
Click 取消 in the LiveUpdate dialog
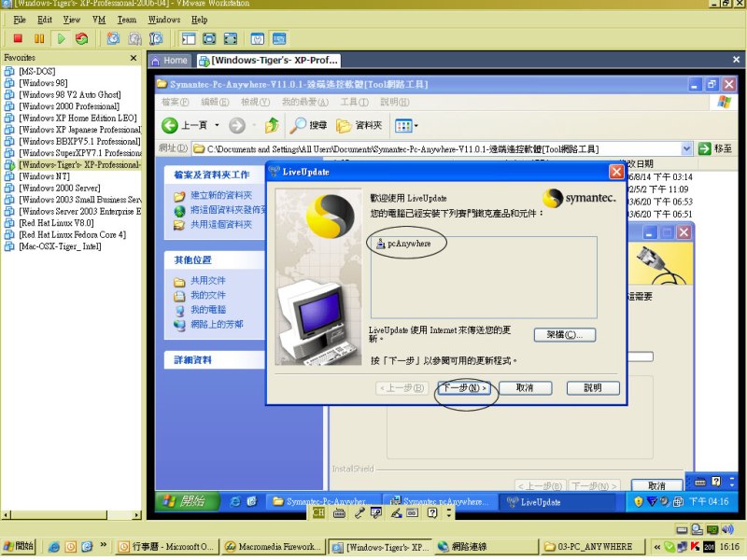pos(525,388)
